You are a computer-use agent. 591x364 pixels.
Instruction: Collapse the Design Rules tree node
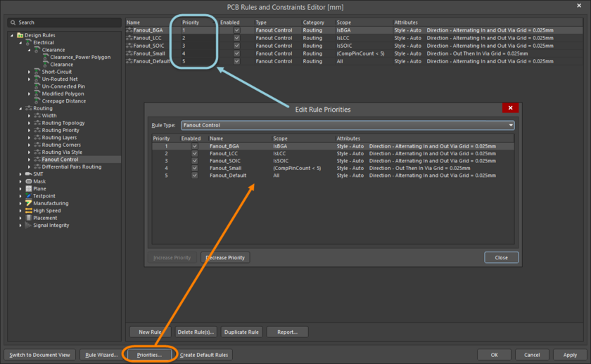coord(12,35)
